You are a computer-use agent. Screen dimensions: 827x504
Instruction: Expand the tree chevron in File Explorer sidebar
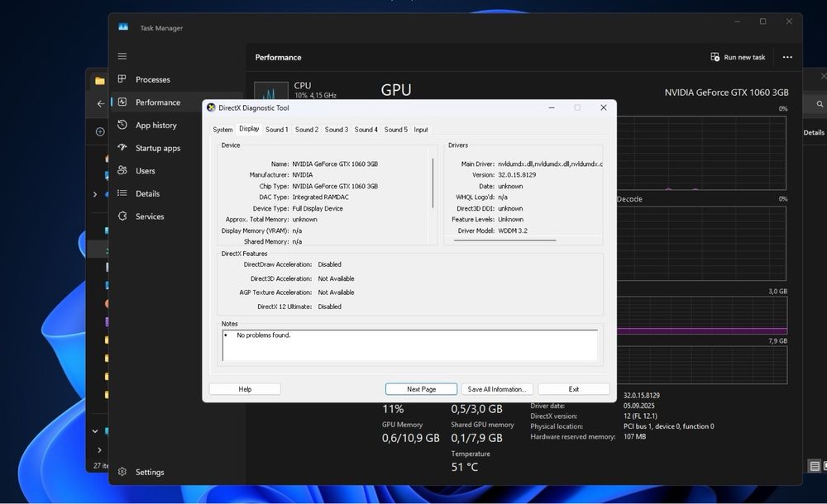tap(95, 194)
